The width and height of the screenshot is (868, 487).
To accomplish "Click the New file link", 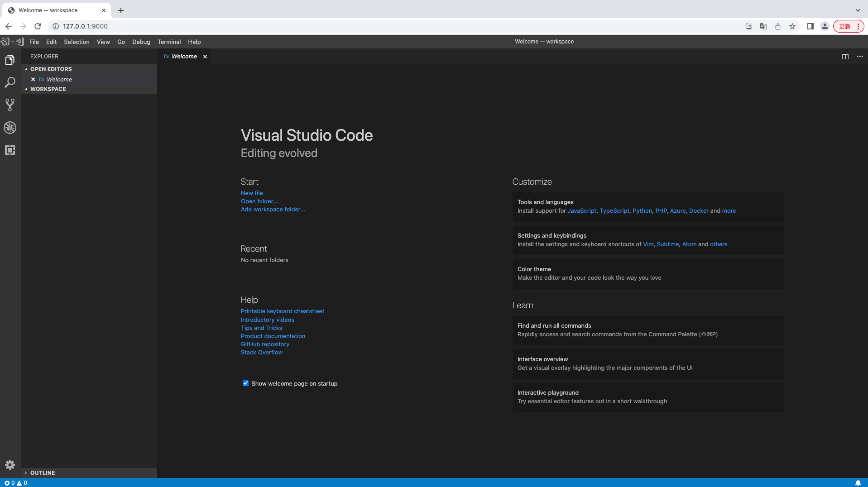I will coord(252,193).
